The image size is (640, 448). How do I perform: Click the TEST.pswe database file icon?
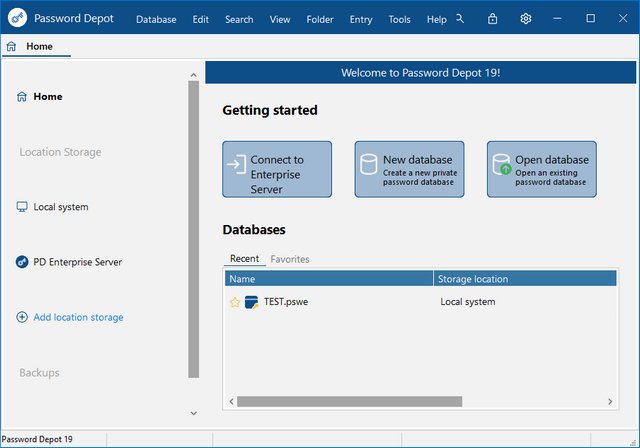[251, 302]
